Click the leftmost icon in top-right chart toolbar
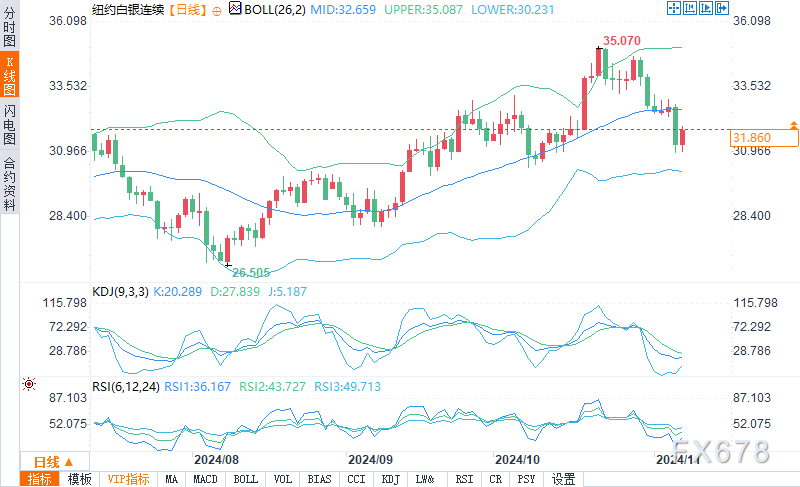This screenshot has width=800, height=487. pyautogui.click(x=672, y=8)
